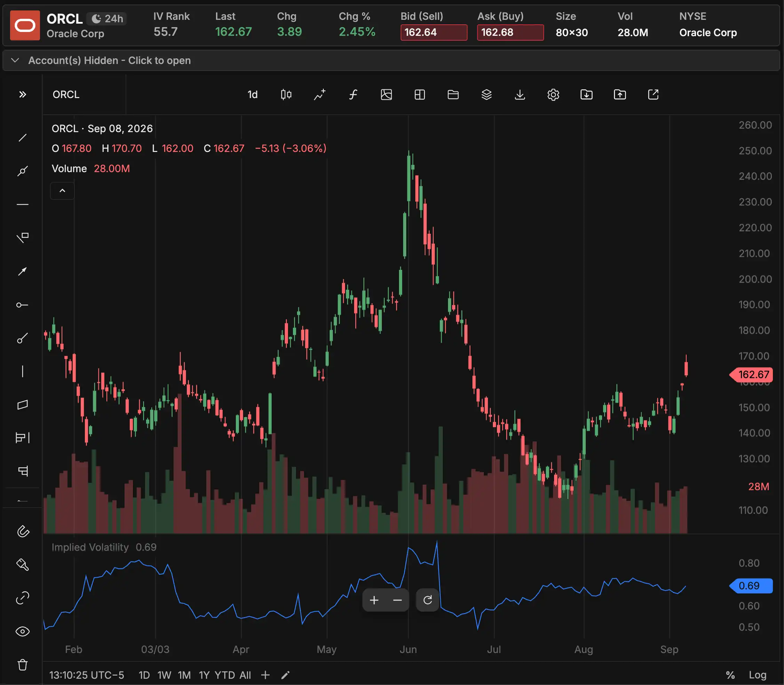Select the YTD time range
The width and height of the screenshot is (784, 685).
click(225, 675)
